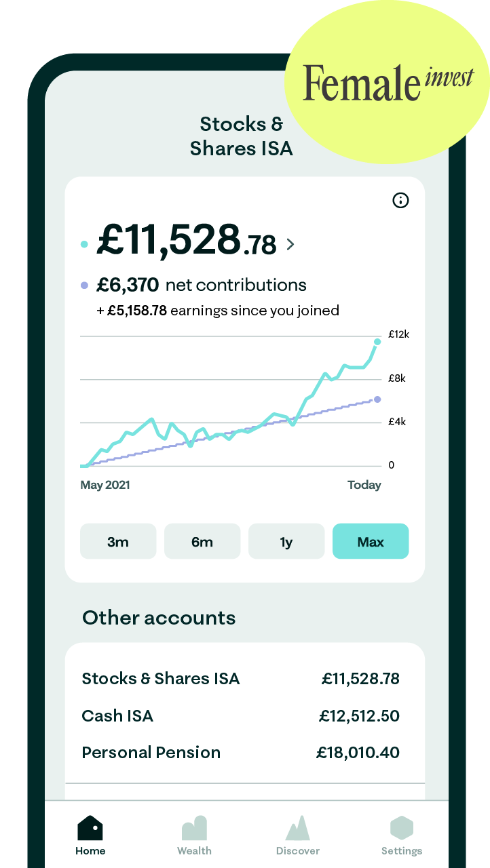Select the Max chart range
490x868 pixels.
371,541
